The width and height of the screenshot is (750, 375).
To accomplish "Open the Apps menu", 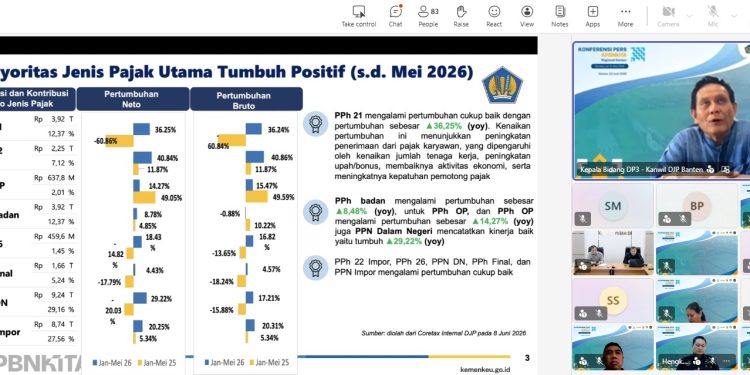I will point(593,16).
